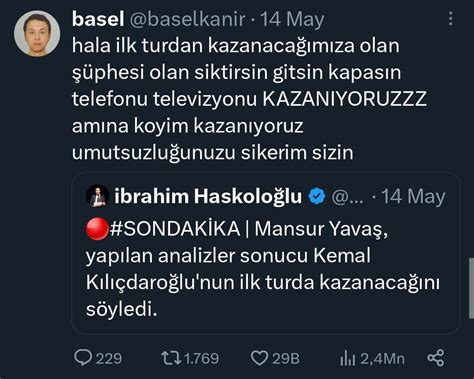This screenshot has height=379, width=474.
Task: Click the main tweet text KAZANIYORUZZZ
Action: [345, 99]
